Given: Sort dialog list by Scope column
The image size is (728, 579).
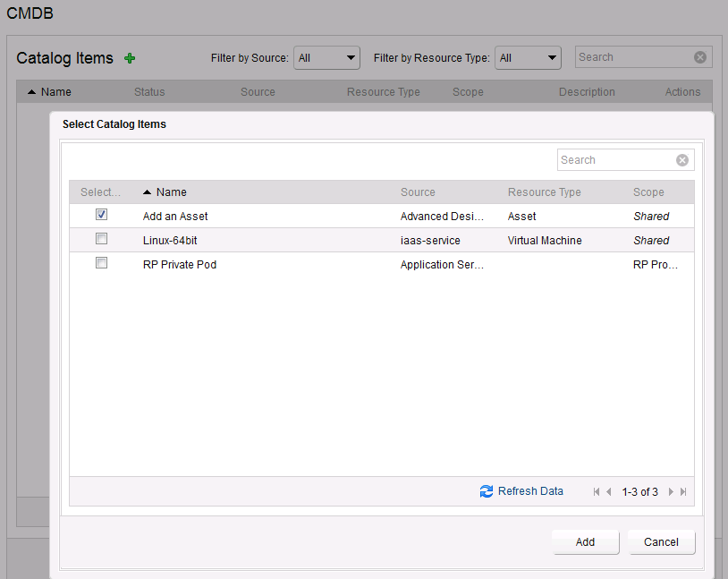Looking at the screenshot, I should pos(648,192).
